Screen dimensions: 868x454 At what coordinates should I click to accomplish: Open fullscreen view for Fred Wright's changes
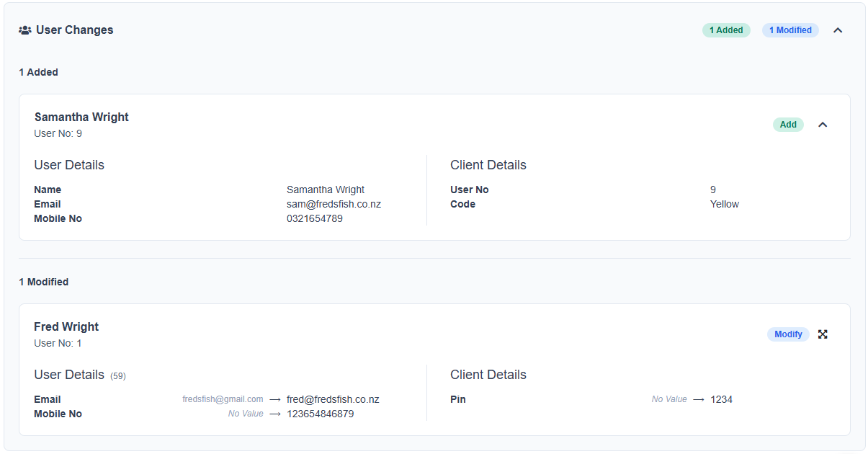tap(823, 334)
